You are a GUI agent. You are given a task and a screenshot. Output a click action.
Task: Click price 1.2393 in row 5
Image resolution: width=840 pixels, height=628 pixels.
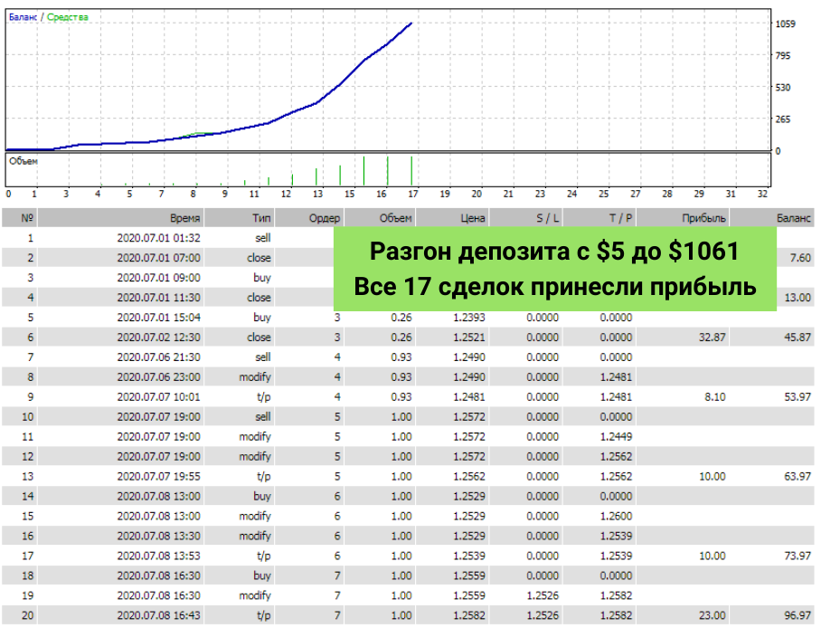[x=468, y=317]
